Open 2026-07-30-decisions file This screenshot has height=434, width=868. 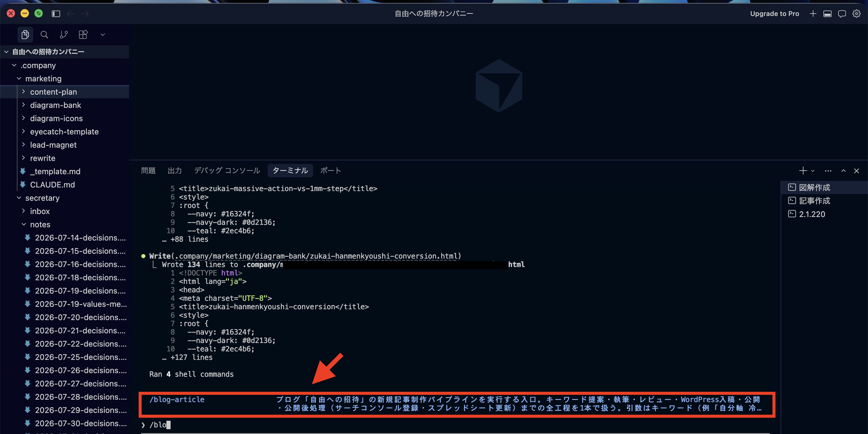click(x=64, y=423)
